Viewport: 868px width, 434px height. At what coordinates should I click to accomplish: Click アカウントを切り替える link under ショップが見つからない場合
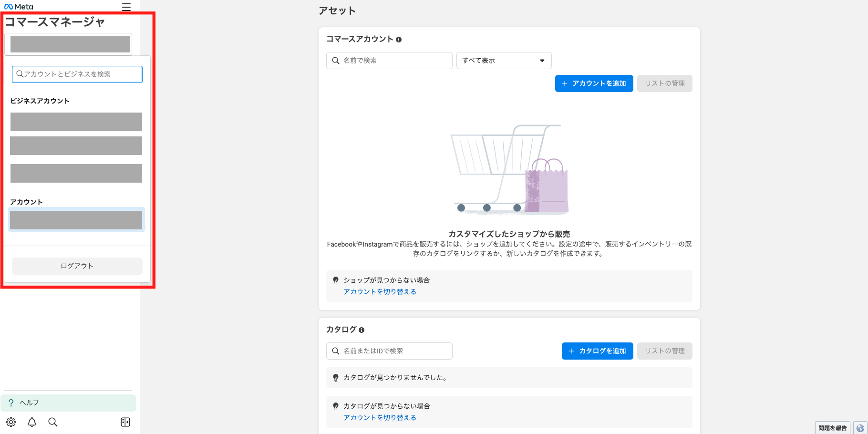tap(380, 292)
